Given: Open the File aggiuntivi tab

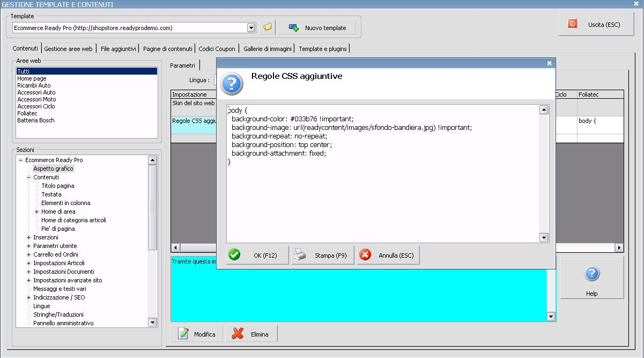Looking at the screenshot, I should (x=119, y=49).
